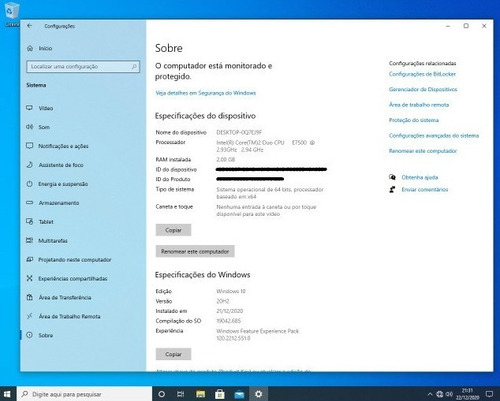Screen dimensions: 500x401
Task: Click the Localizar uma configuração search field
Action: pos(83,67)
